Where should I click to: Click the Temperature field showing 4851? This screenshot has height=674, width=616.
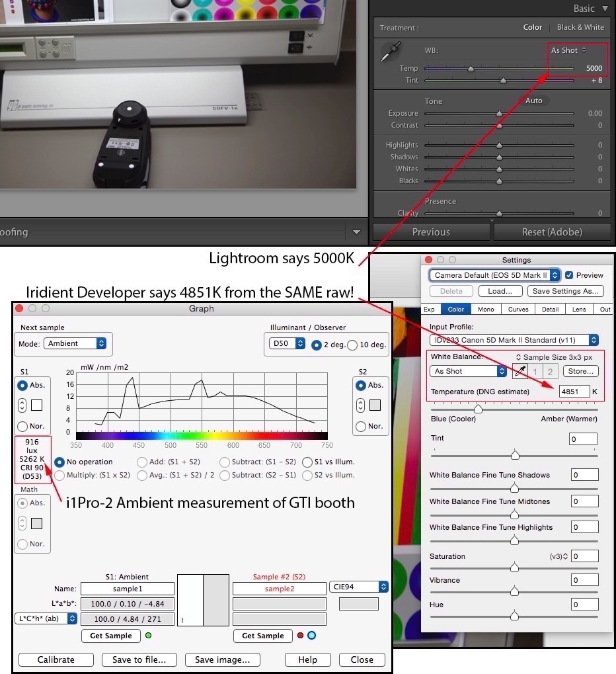[x=574, y=391]
